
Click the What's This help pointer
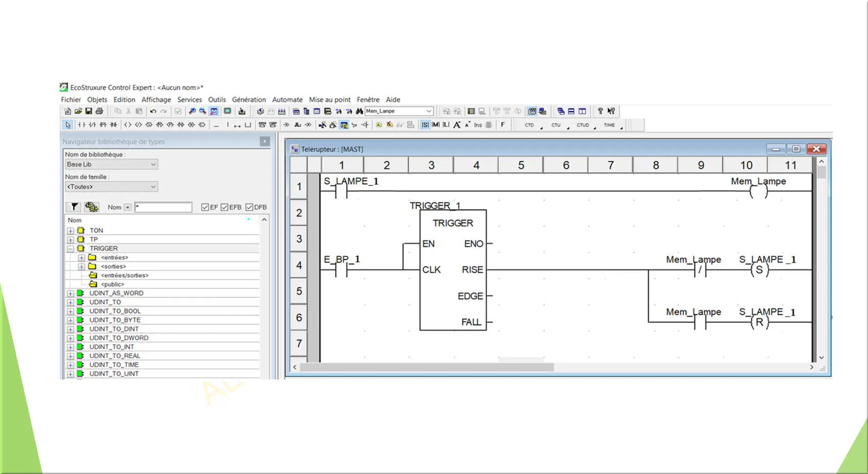point(611,111)
